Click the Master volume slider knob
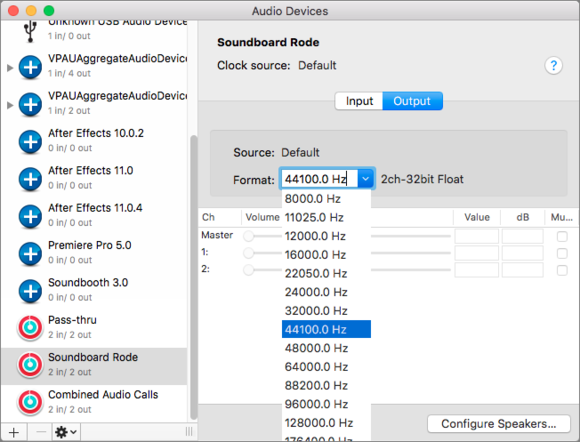 click(249, 236)
